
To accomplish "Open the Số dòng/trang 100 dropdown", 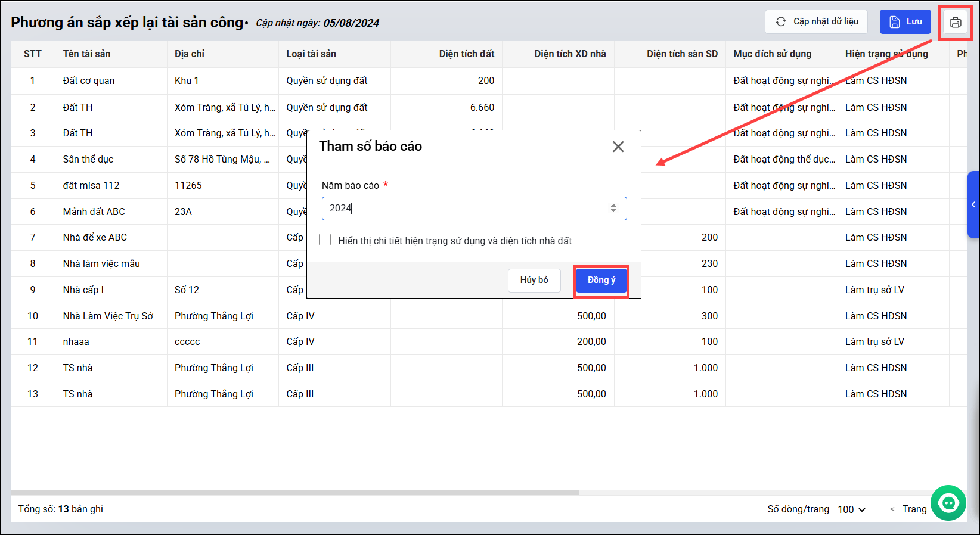I will click(x=851, y=509).
